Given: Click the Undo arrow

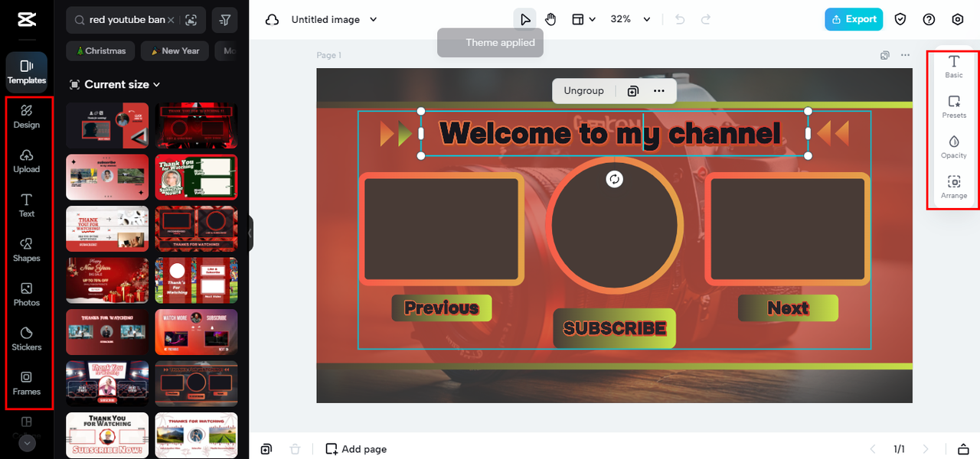Looking at the screenshot, I should (x=680, y=19).
